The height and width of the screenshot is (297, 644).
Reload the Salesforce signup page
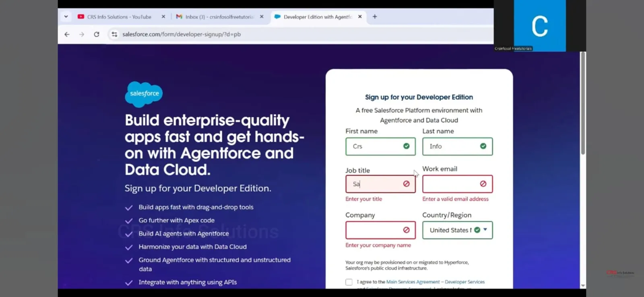[97, 35]
